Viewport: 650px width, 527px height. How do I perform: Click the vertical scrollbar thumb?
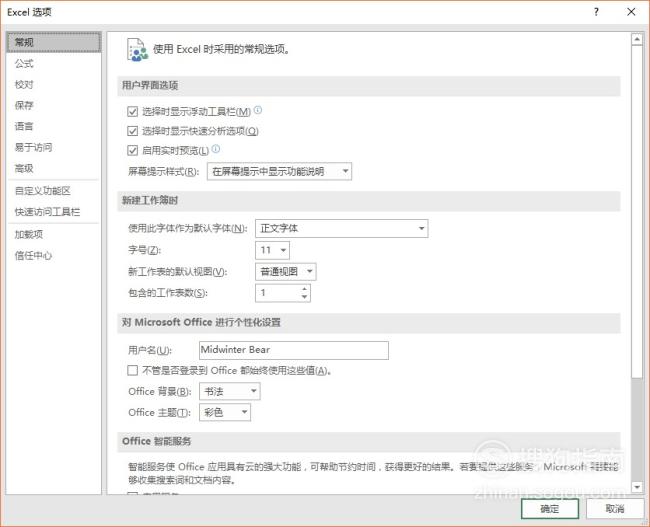(637, 211)
